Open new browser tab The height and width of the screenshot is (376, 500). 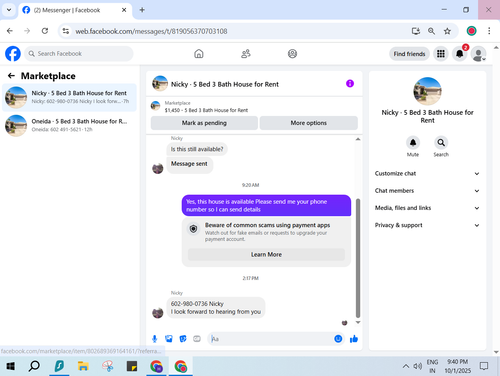tap(142, 10)
